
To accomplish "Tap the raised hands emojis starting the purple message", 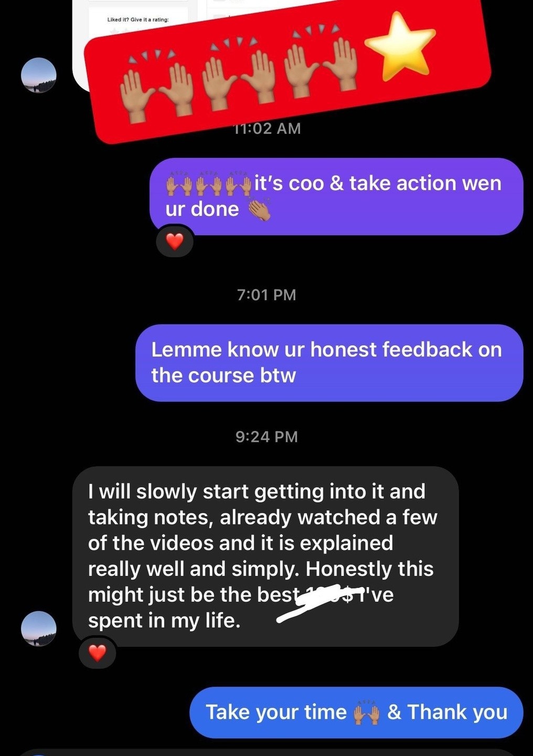I will coord(209,184).
